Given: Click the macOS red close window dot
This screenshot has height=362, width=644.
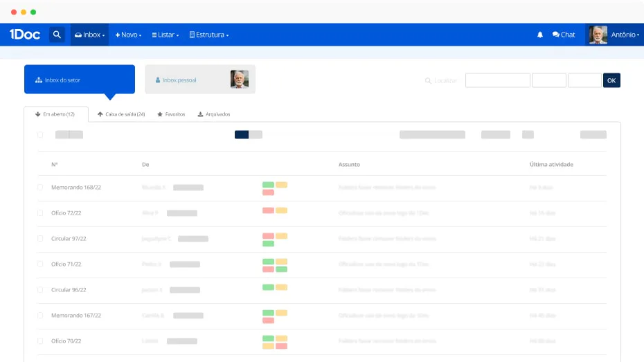Looking at the screenshot, I should (x=14, y=12).
